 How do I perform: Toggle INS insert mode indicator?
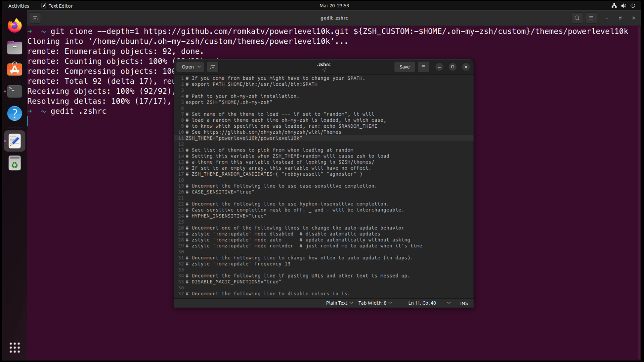pos(464,303)
